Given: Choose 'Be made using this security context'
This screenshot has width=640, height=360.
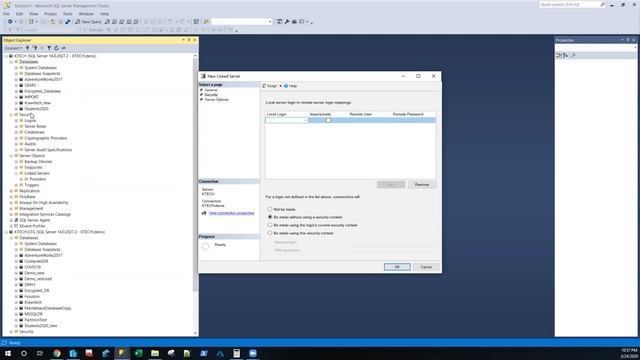Looking at the screenshot, I should point(270,233).
